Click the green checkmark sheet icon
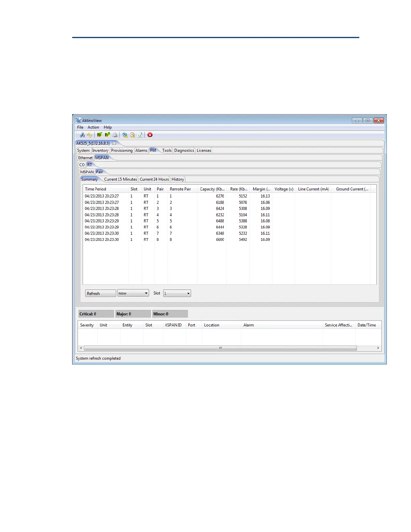The width and height of the screenshot is (411, 532). pos(140,135)
